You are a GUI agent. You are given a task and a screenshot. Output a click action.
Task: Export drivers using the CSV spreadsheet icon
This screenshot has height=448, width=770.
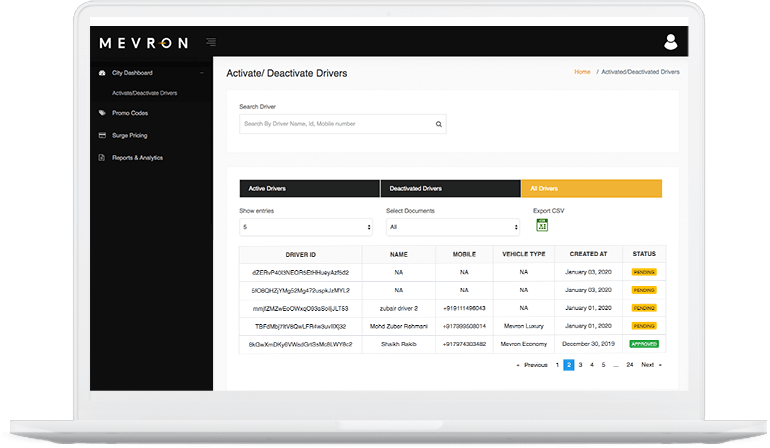point(542,225)
